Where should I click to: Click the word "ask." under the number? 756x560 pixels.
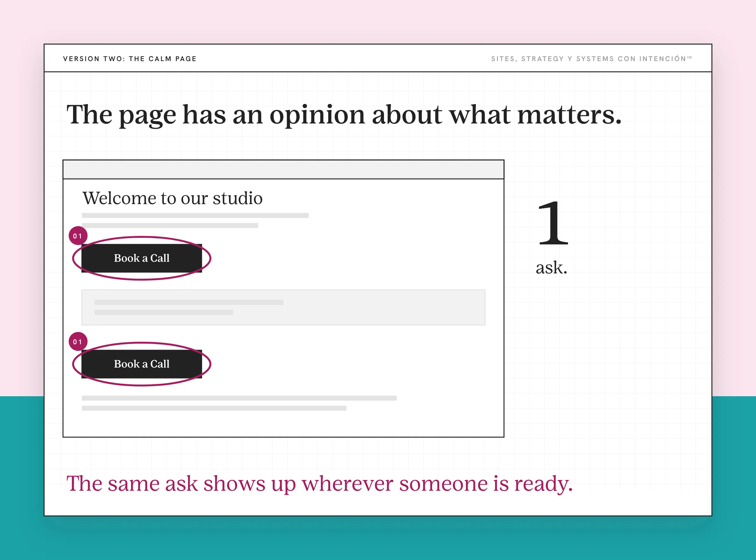pos(552,268)
